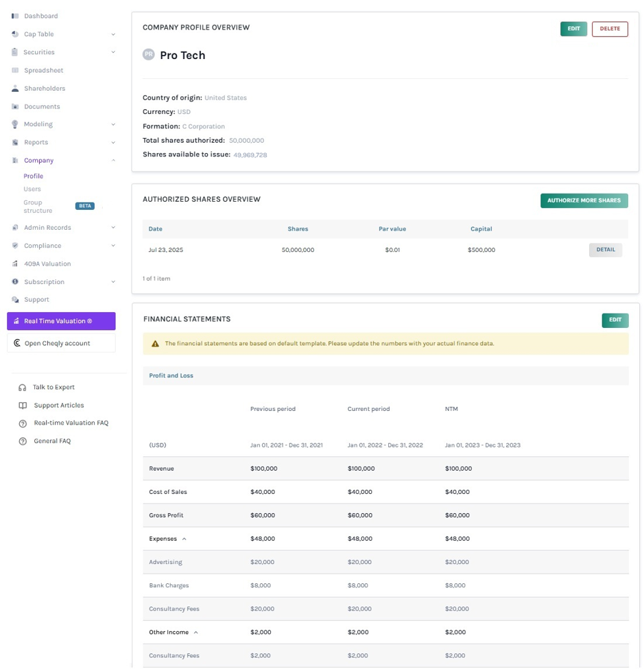Expand the Modeling menu chevron

pyautogui.click(x=113, y=124)
